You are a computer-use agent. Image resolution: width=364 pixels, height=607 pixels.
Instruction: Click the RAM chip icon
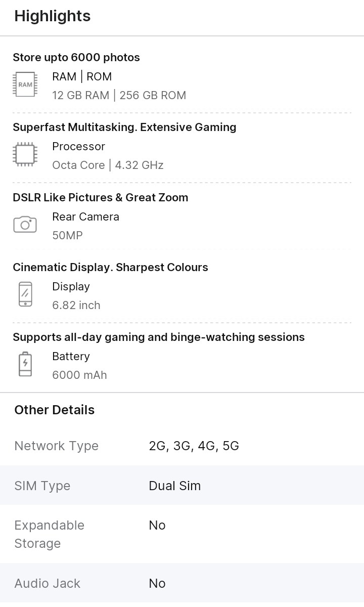click(x=25, y=84)
